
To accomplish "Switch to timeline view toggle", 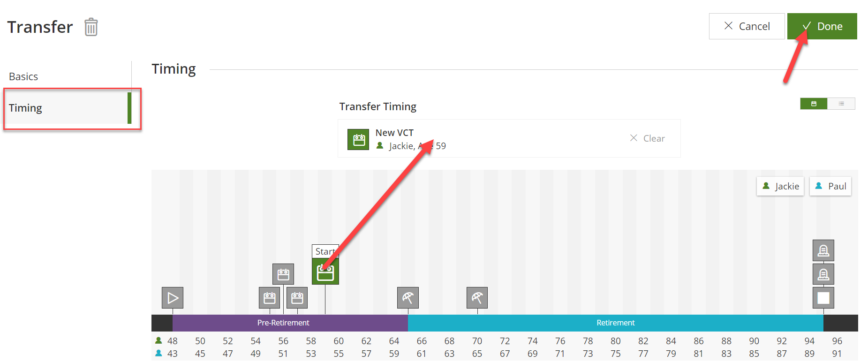I will click(x=814, y=104).
